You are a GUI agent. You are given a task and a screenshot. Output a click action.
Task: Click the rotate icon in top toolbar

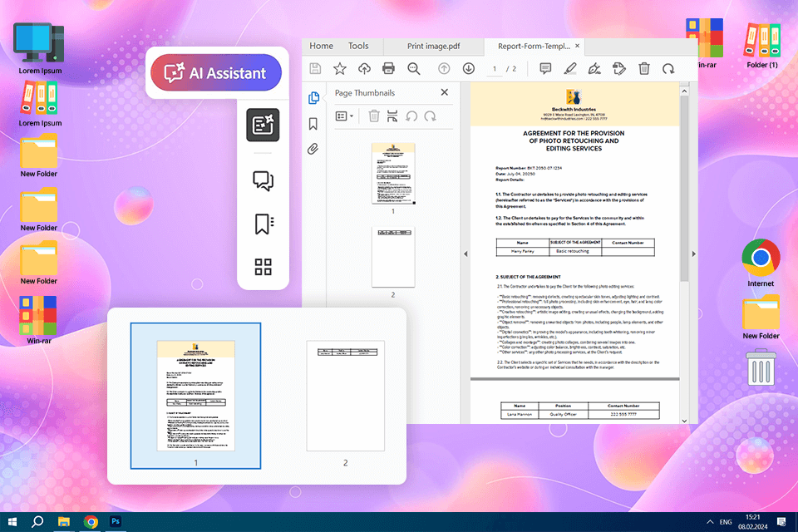[668, 69]
